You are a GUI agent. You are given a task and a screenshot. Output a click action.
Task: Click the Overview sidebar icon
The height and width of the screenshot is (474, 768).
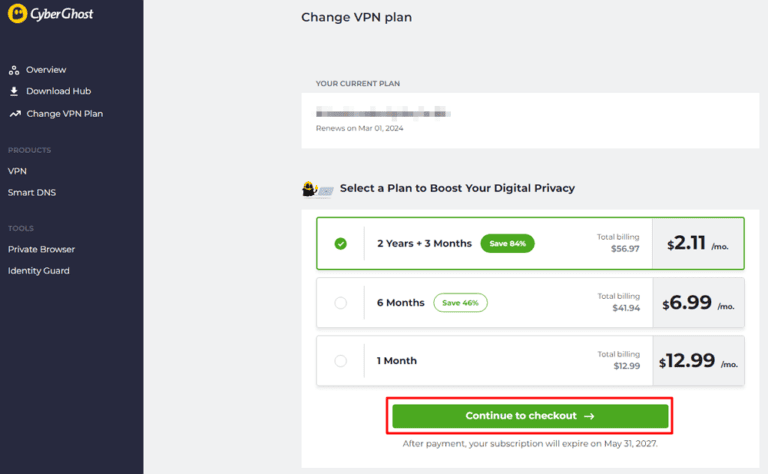coord(14,70)
